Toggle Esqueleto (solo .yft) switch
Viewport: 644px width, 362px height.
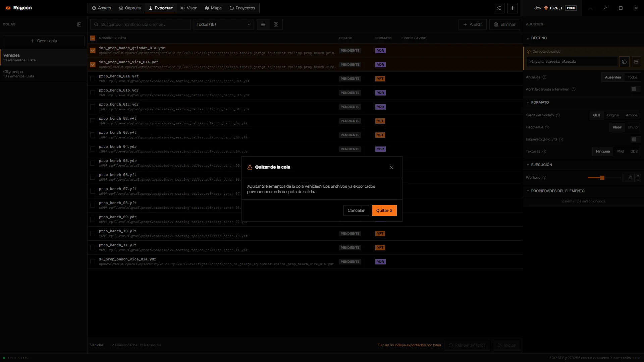tap(636, 139)
